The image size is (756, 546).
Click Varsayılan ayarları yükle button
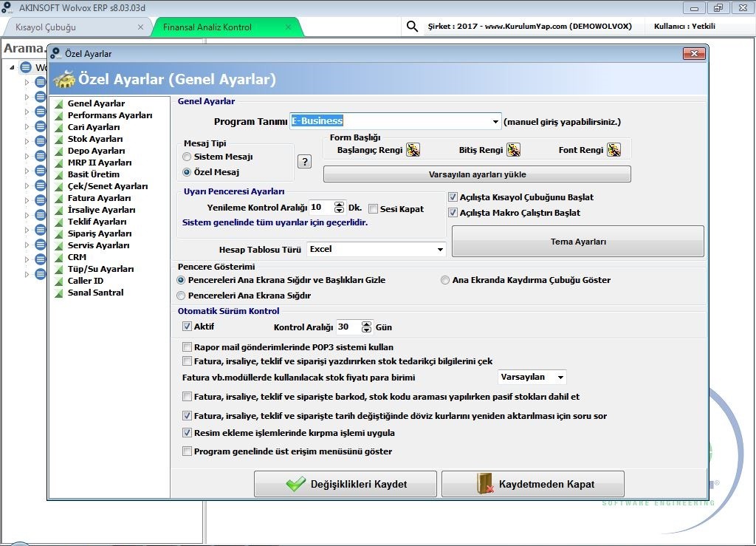tap(477, 174)
